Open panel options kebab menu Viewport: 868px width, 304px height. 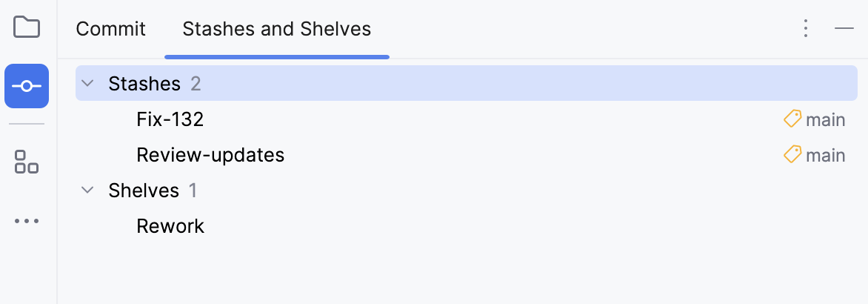[806, 29]
